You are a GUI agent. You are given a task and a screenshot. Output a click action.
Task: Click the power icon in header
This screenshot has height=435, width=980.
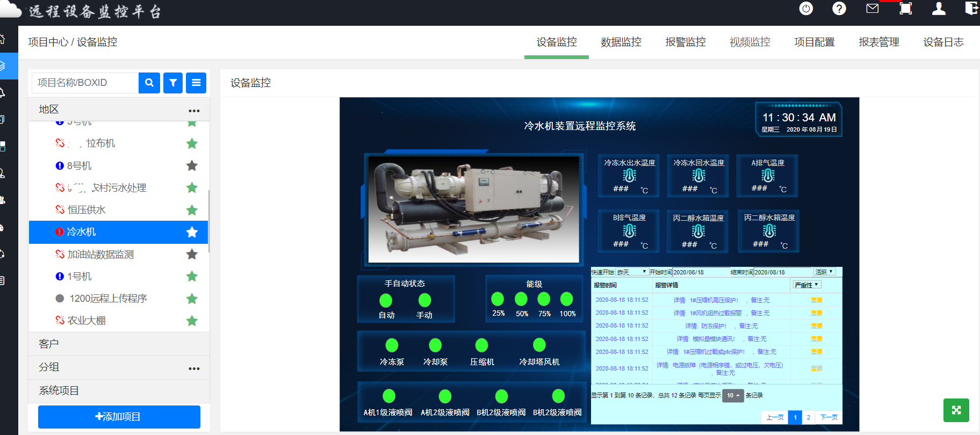tap(806, 9)
